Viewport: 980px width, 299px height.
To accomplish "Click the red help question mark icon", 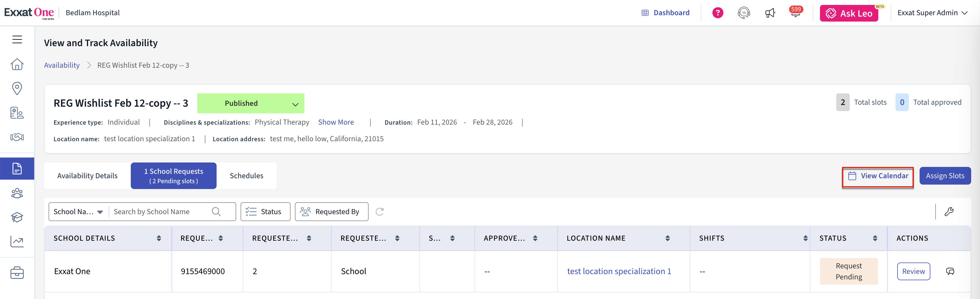I will point(718,13).
